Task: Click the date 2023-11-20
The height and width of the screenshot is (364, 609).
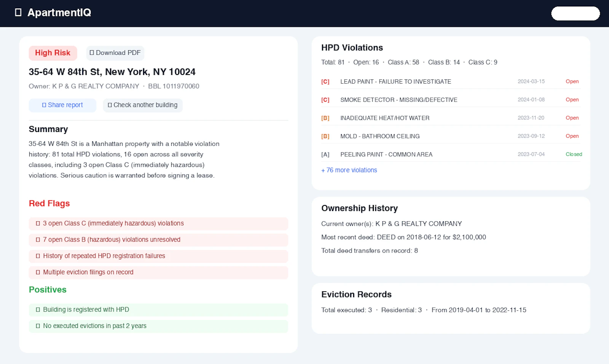Action: tap(531, 118)
